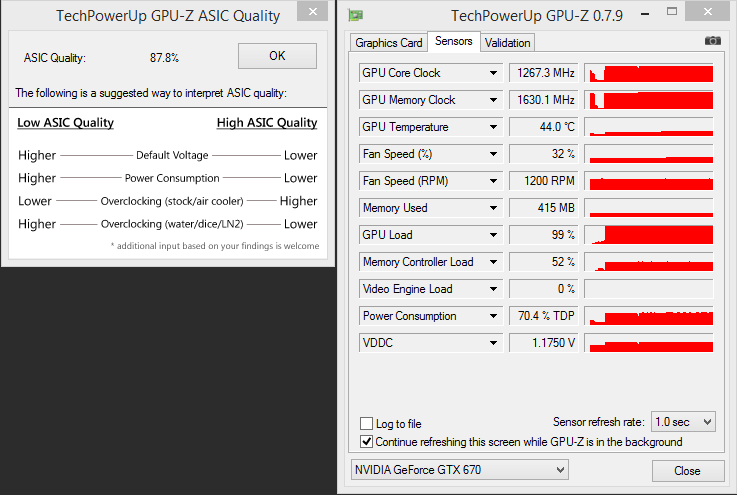Viewport: 737px width, 495px height.
Task: Click the 99 % GPU load value
Action: coord(544,235)
